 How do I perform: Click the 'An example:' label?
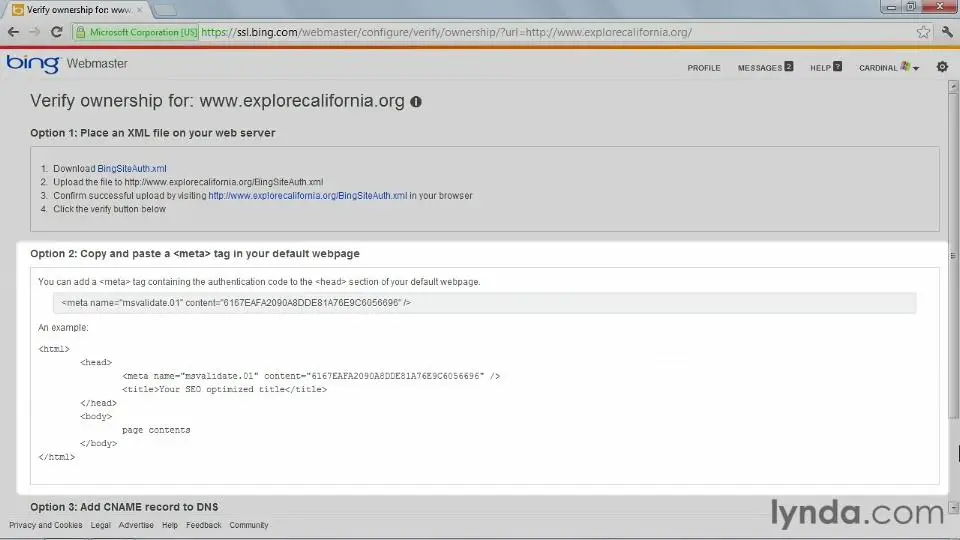coord(63,328)
